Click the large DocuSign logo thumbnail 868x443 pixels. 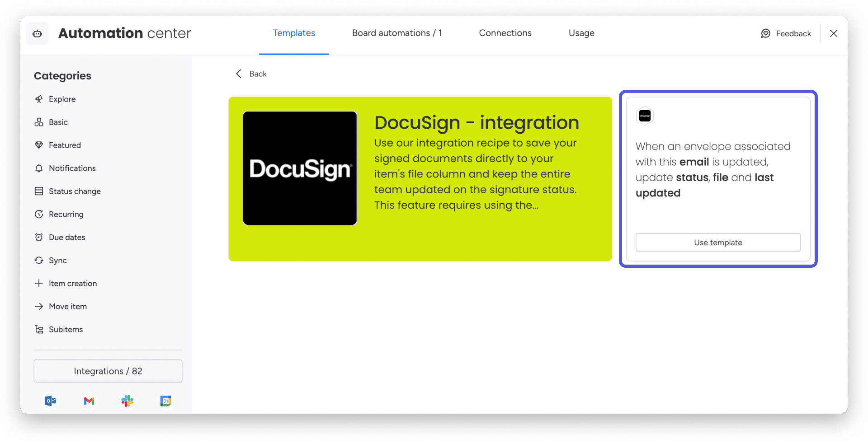click(300, 168)
